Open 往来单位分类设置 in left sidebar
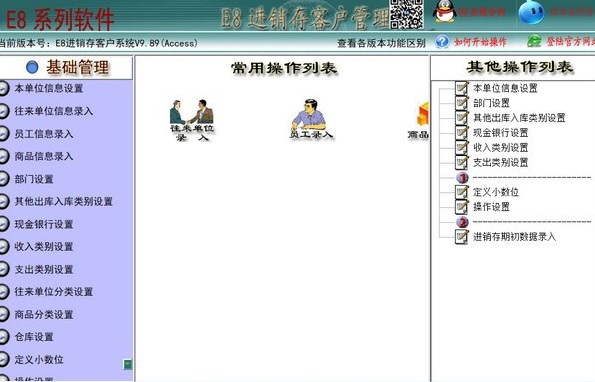 [x=54, y=292]
